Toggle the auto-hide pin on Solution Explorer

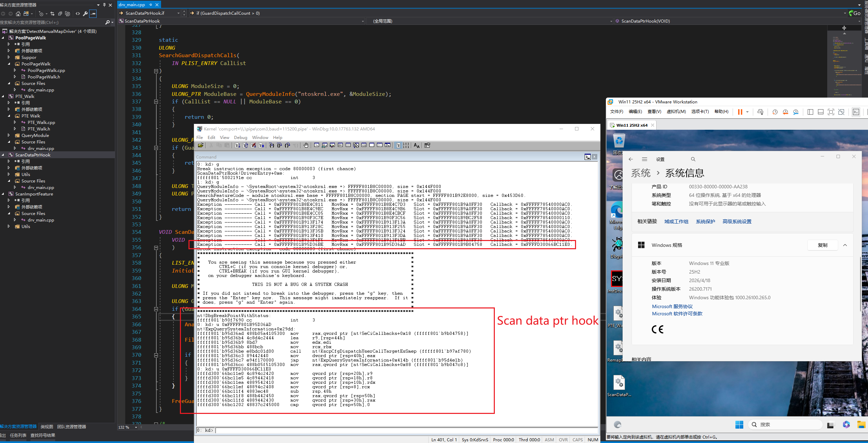(104, 5)
